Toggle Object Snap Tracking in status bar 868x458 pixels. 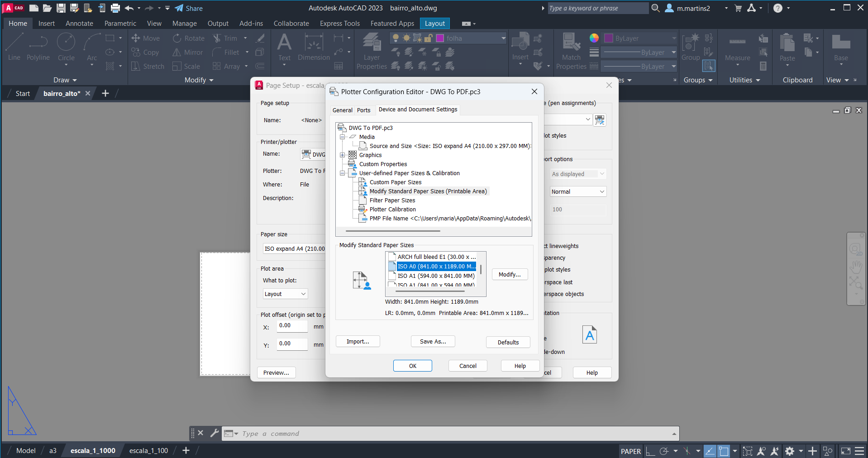pos(710,451)
